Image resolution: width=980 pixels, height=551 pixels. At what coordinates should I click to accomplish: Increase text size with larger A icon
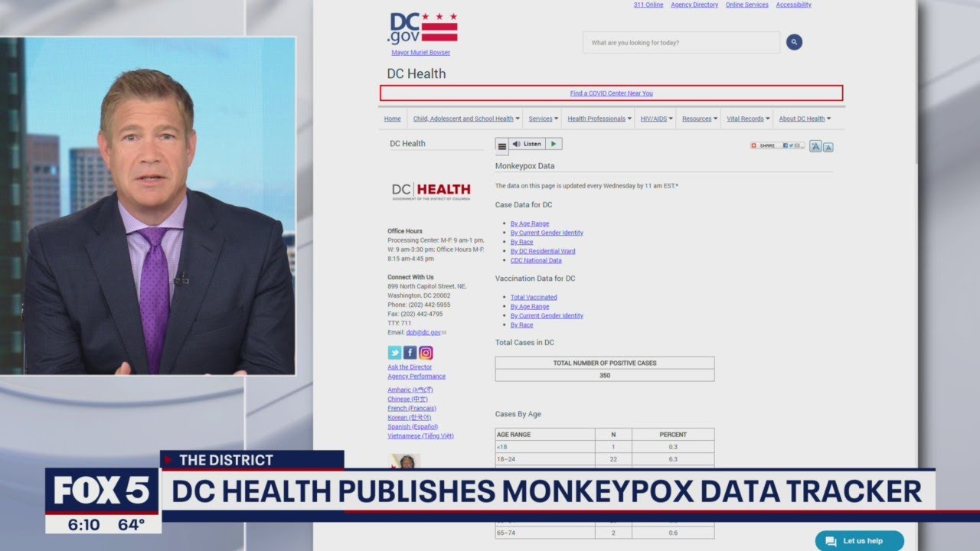815,146
